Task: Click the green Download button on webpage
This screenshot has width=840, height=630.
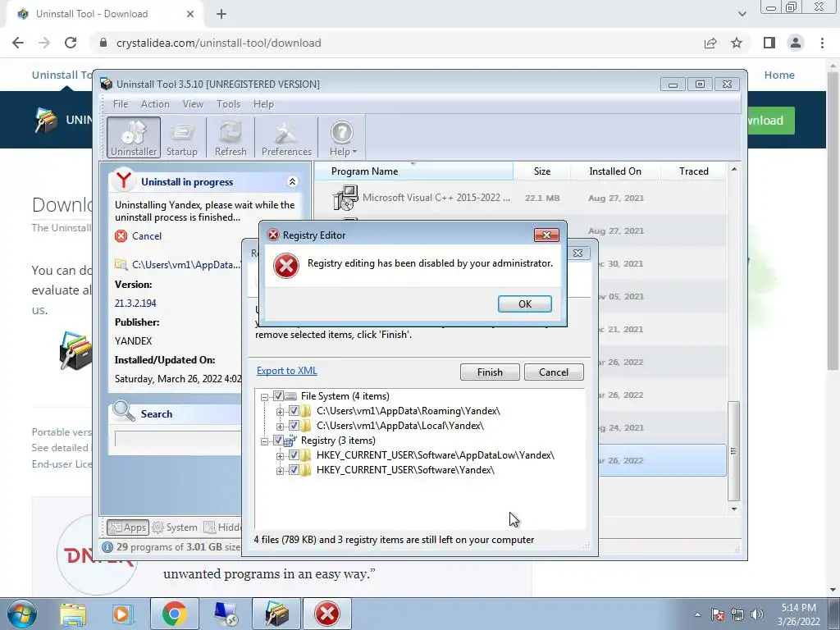Action: (769, 121)
